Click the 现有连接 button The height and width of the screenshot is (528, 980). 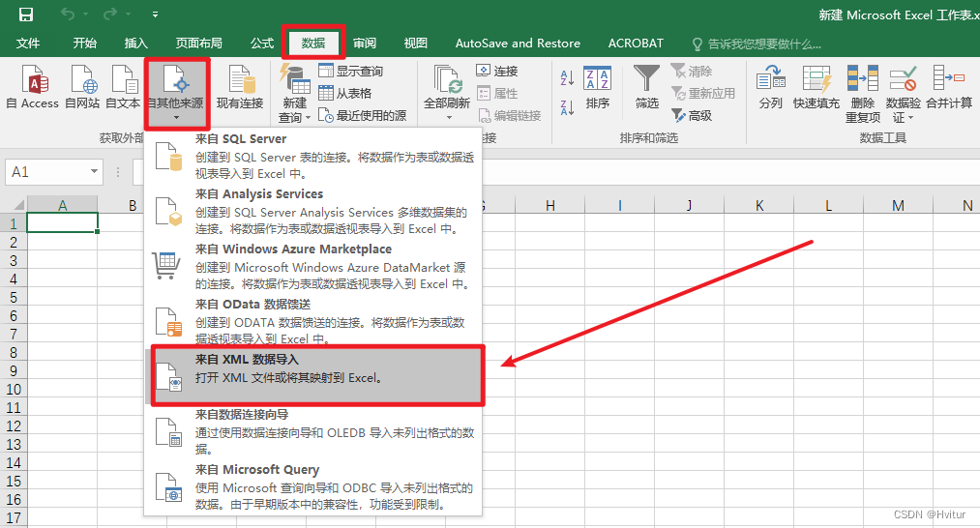point(240,87)
